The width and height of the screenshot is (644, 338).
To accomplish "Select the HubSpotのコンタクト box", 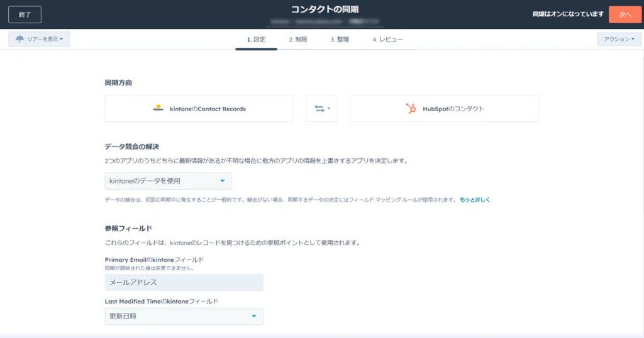I will pyautogui.click(x=444, y=109).
